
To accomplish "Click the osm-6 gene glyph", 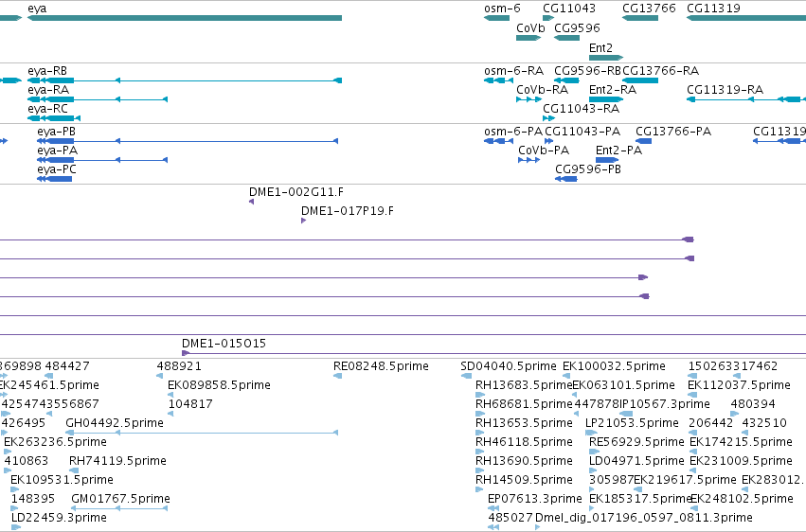I will (496, 18).
